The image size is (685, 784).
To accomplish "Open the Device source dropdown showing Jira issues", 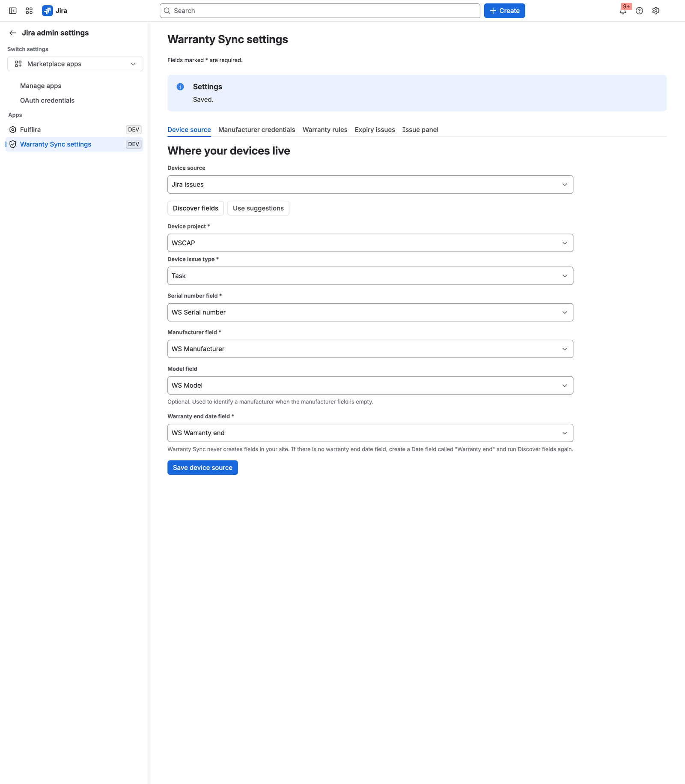I will (x=370, y=184).
